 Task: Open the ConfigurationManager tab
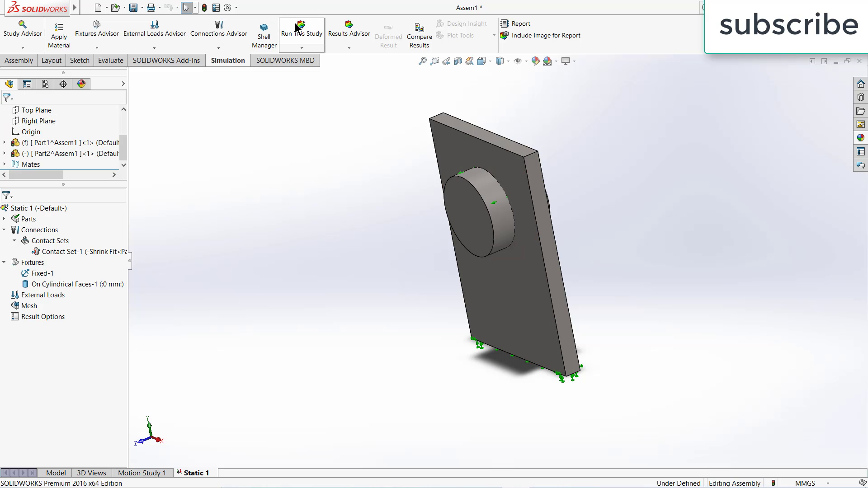click(45, 84)
